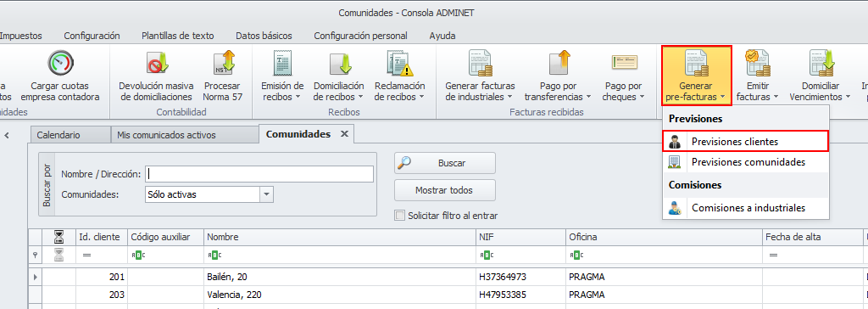This screenshot has width=868, height=309.
Task: Sort by Id. cliente column header
Action: (102, 238)
